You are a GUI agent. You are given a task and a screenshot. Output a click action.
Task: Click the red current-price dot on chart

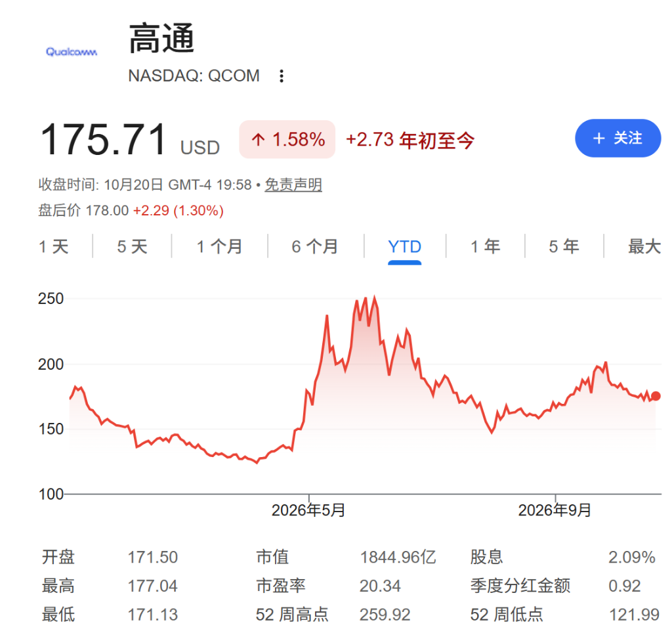click(656, 396)
